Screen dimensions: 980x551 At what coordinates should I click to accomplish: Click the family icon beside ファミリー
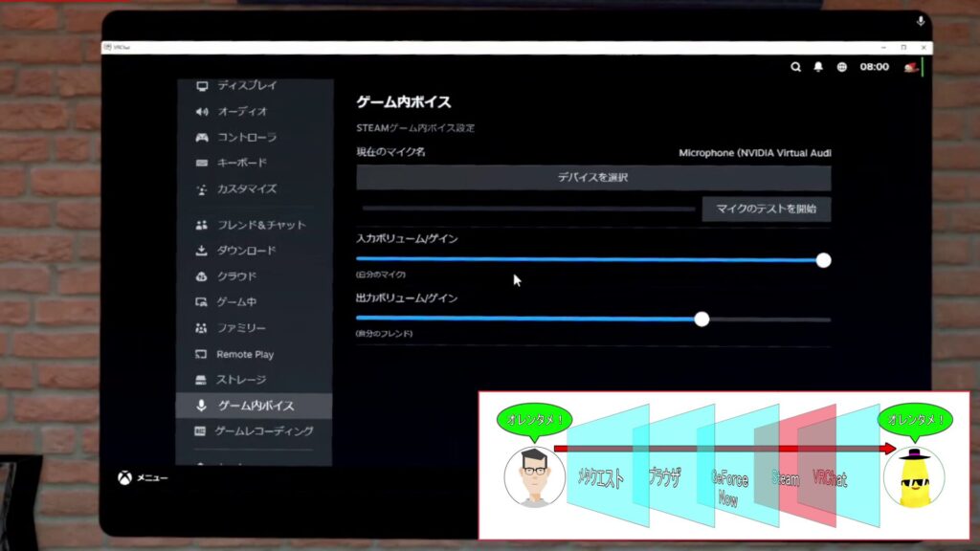pyautogui.click(x=201, y=328)
